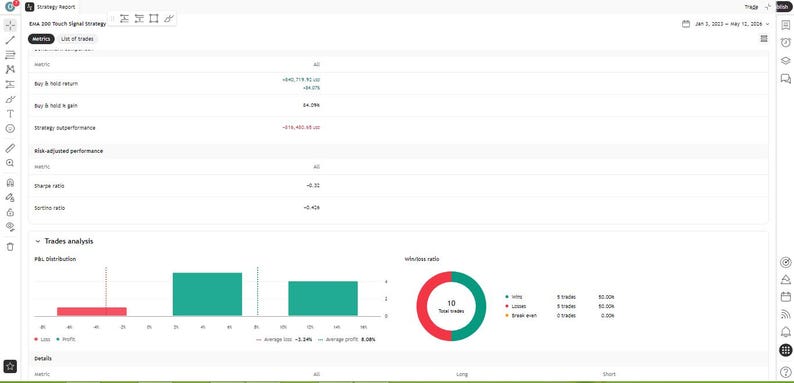Open the date range dropdown
Image resolution: width=794 pixels, height=383 pixels.
point(732,24)
